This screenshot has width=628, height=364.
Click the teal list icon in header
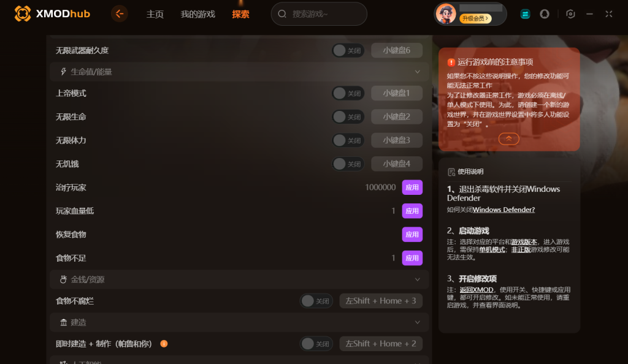tap(525, 14)
